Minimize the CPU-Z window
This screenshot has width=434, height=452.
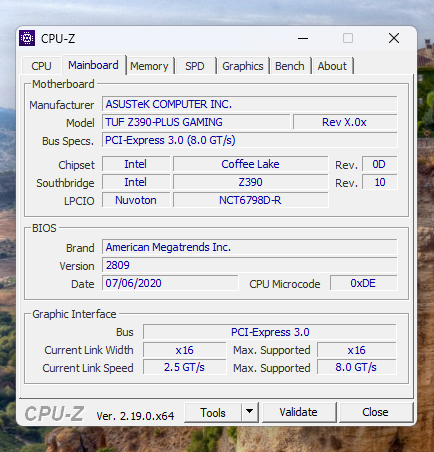pyautogui.click(x=303, y=38)
